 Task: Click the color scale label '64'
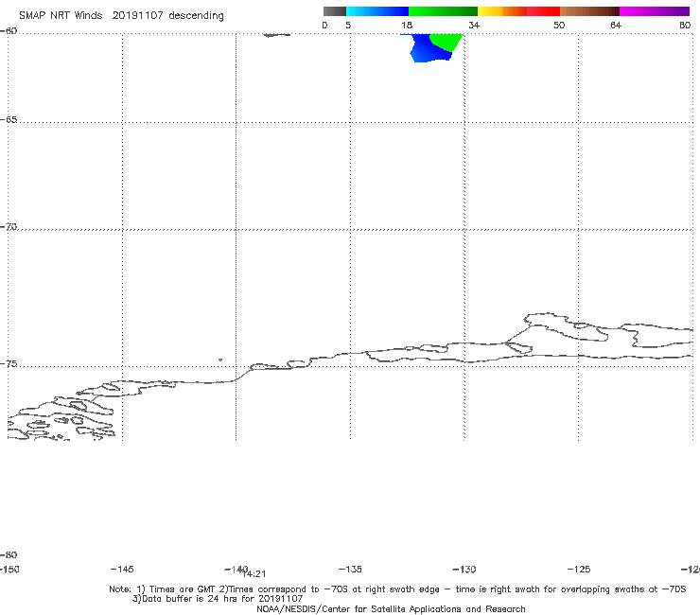point(616,25)
